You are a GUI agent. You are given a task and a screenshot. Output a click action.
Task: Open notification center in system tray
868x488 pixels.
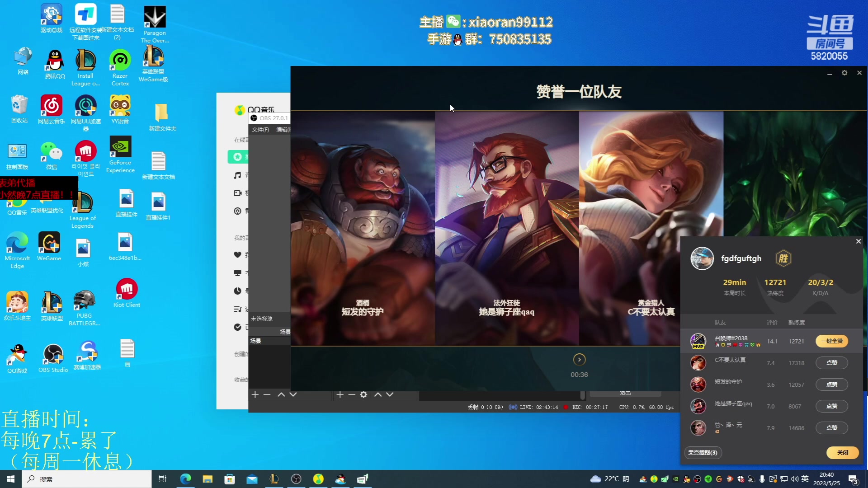853,479
